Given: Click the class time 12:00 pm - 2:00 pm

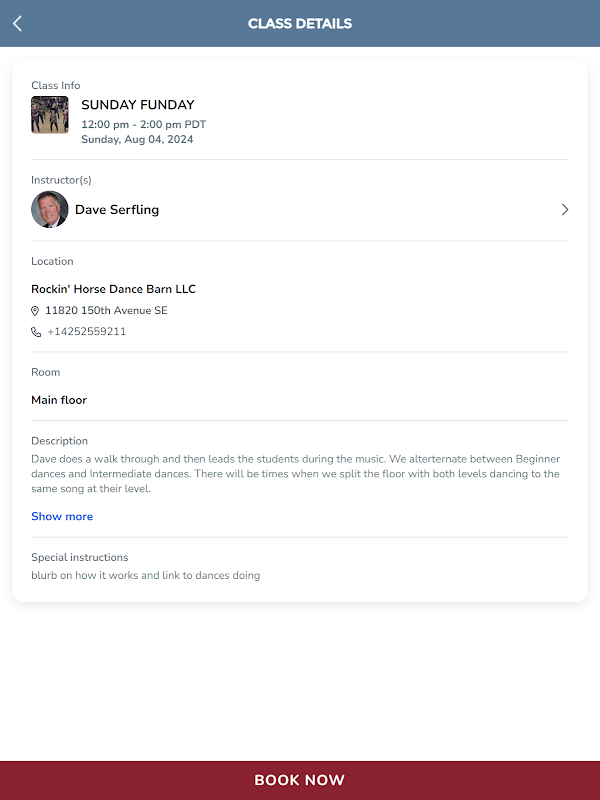Looking at the screenshot, I should point(143,125).
